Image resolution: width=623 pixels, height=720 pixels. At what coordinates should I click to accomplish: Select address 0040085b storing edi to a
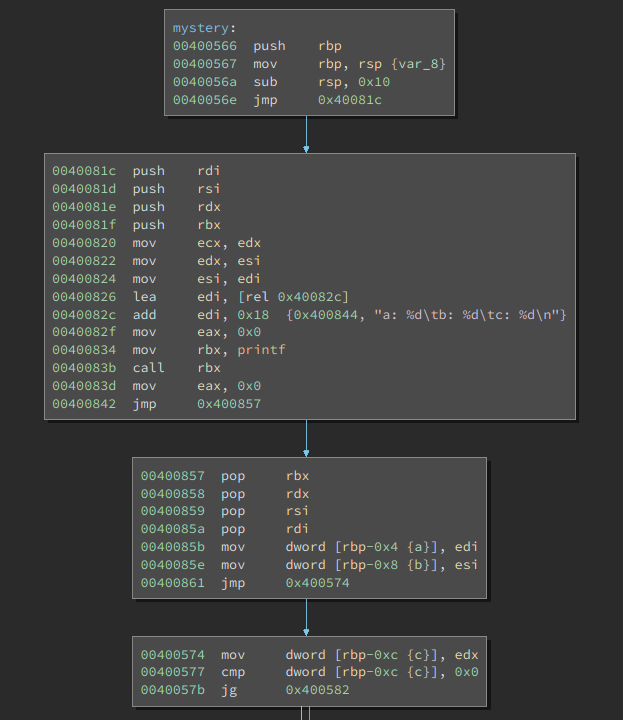pos(173,547)
